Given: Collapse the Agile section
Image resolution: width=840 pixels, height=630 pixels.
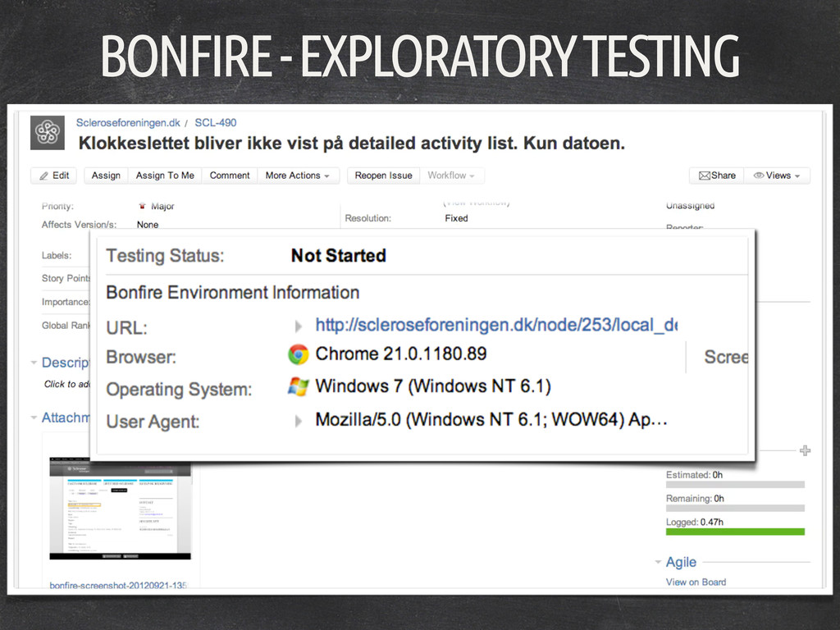Looking at the screenshot, I should click(x=658, y=562).
